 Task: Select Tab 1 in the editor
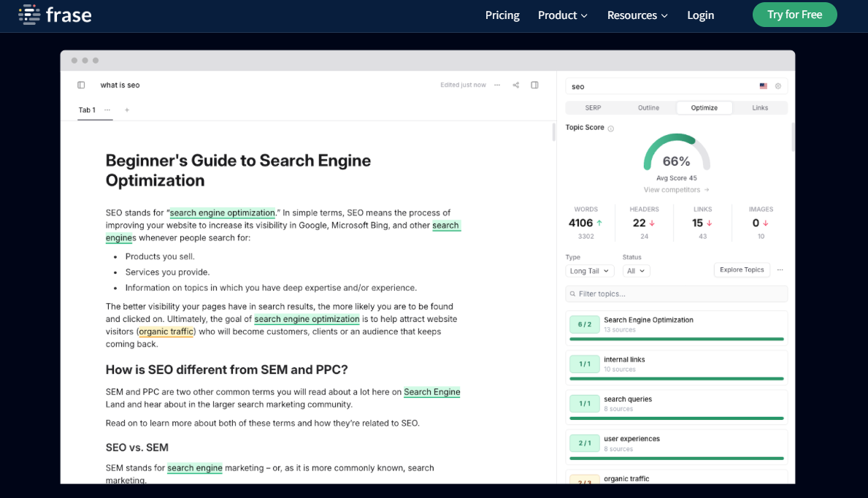click(87, 110)
